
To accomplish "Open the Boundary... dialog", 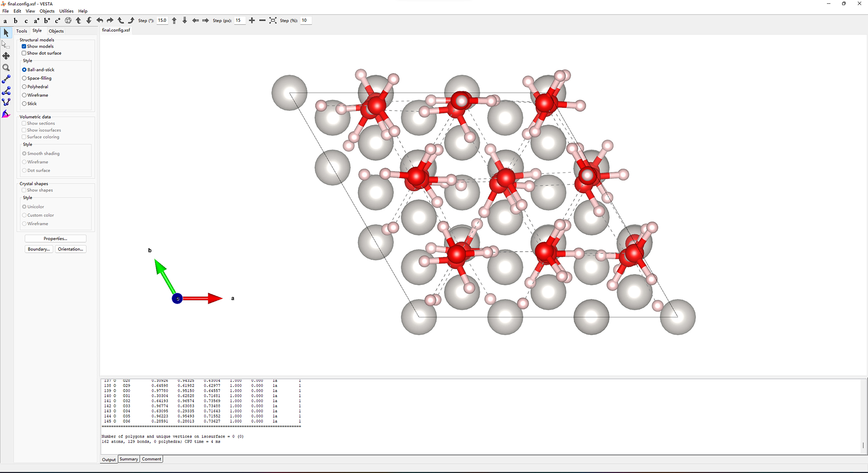I will (x=39, y=249).
